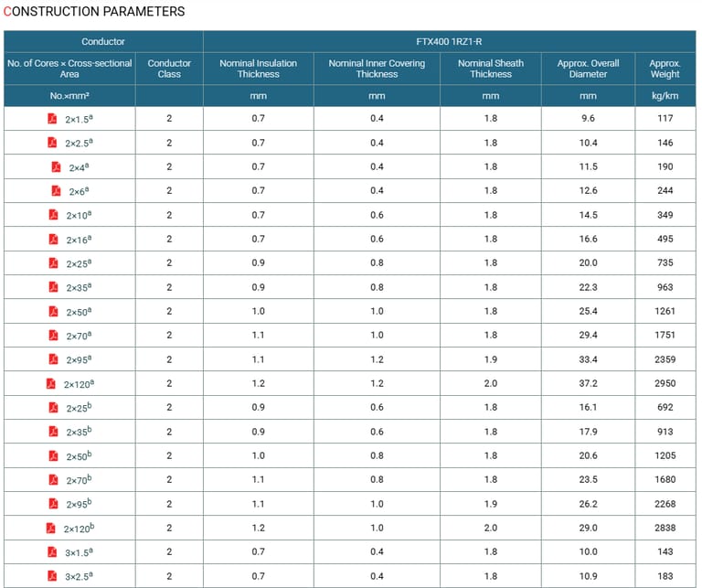Image resolution: width=702 pixels, height=588 pixels.
Task: Open the PDF icon beside 2×10
Action: coord(53,215)
